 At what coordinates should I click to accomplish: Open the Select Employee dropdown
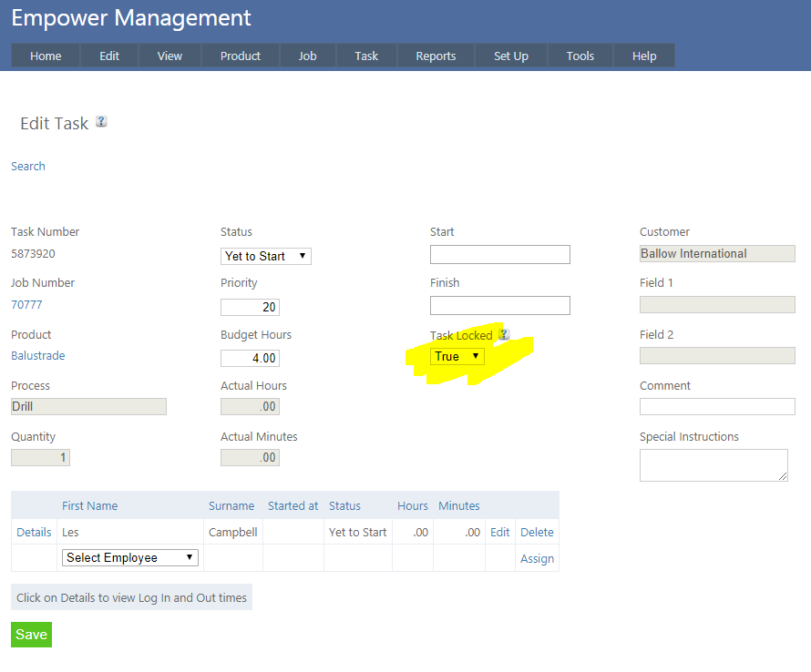(130, 558)
